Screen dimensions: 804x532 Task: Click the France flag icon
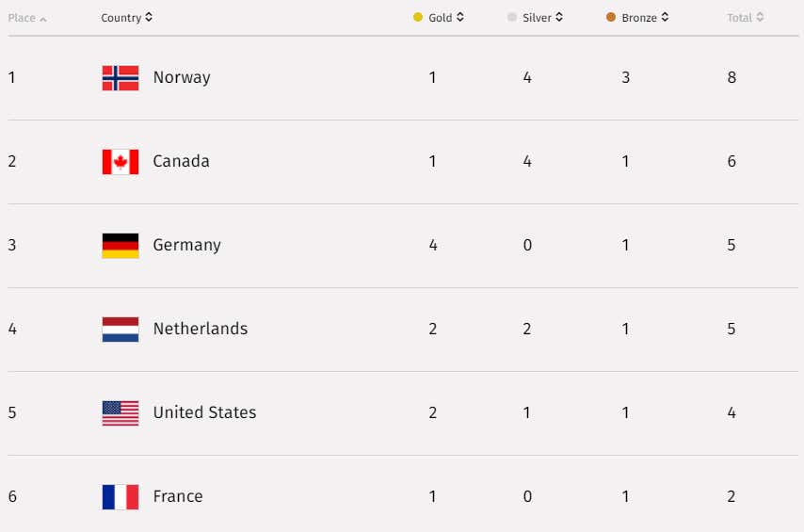click(x=120, y=496)
